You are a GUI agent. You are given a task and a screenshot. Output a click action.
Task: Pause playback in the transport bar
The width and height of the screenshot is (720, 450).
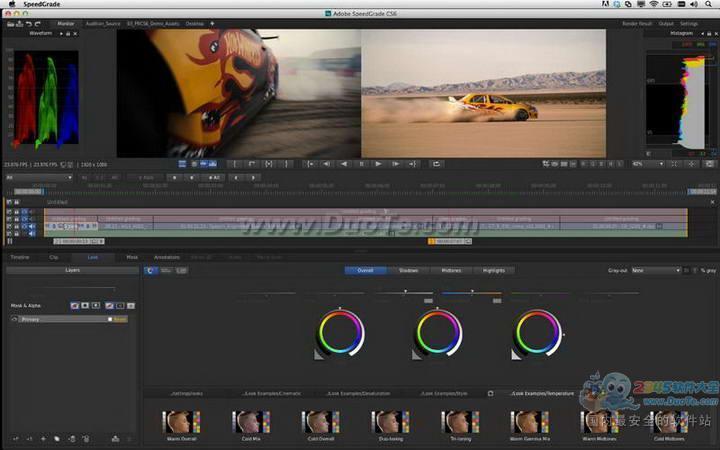pos(361,164)
